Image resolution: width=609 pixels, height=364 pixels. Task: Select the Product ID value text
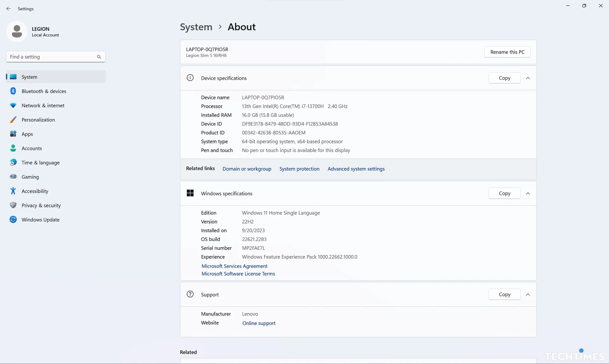click(x=274, y=133)
